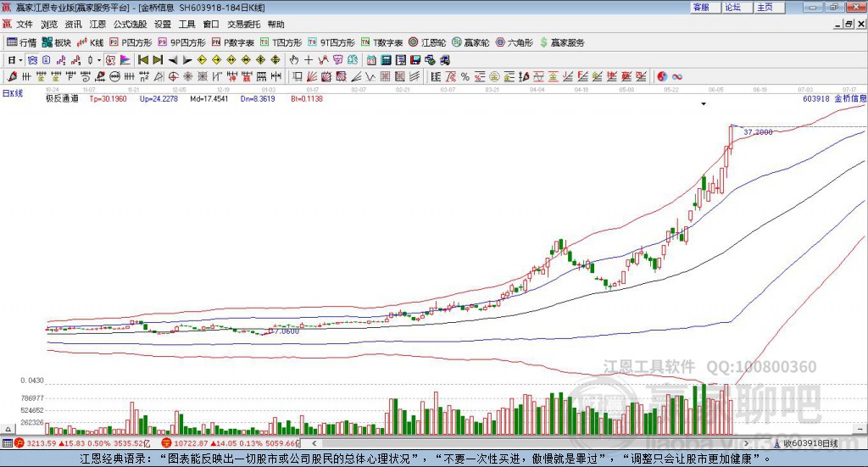
Task: Open the candlestick style dropdown arrow
Action: pos(99,60)
